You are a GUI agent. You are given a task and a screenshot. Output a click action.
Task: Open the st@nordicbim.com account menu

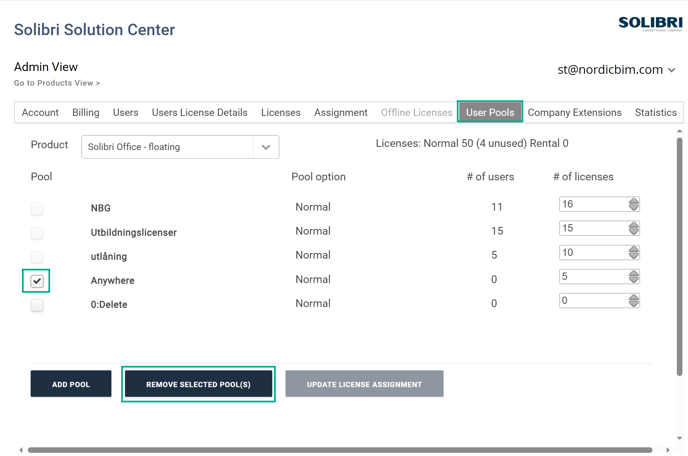pos(616,70)
